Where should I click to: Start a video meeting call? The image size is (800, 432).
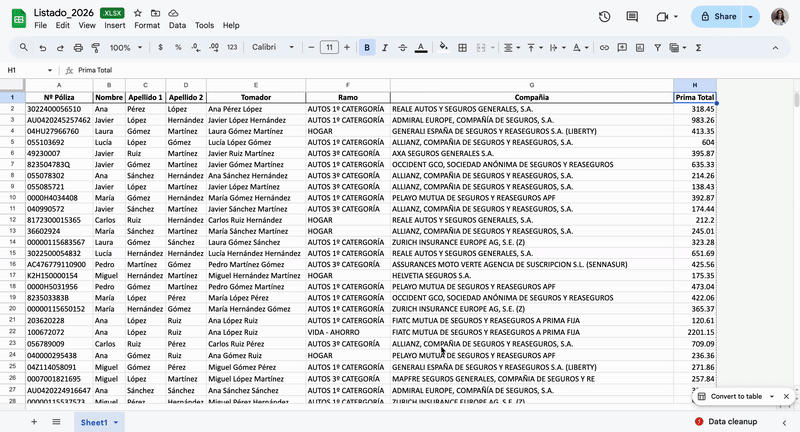tap(662, 17)
